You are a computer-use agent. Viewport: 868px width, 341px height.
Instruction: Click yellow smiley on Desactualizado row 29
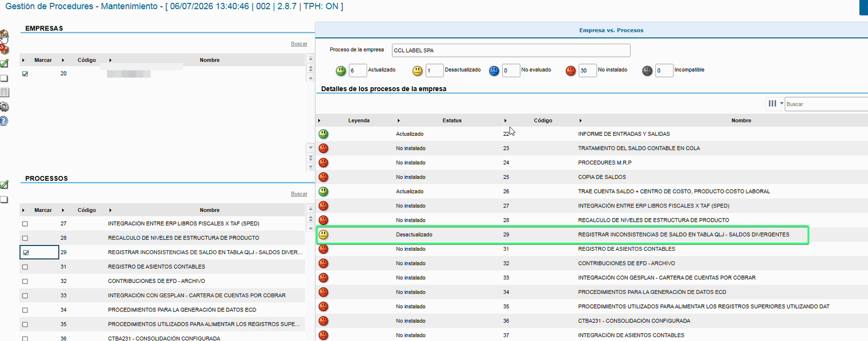[x=324, y=235]
